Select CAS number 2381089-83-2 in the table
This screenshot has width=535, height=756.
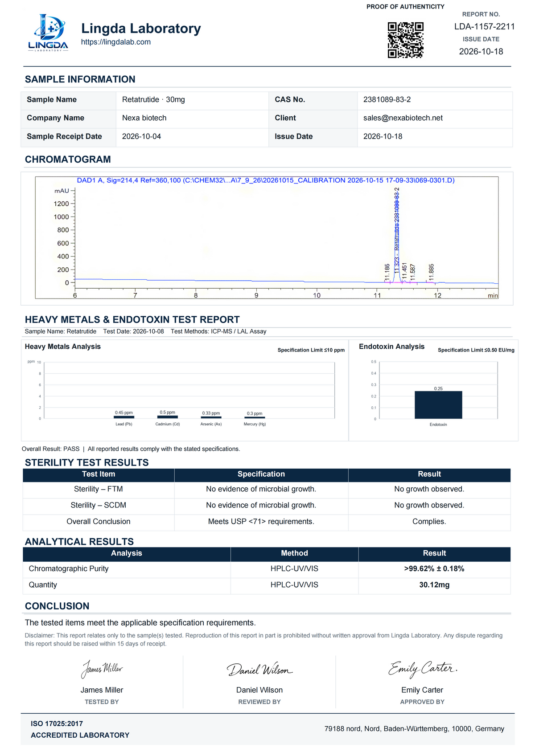pos(387,99)
